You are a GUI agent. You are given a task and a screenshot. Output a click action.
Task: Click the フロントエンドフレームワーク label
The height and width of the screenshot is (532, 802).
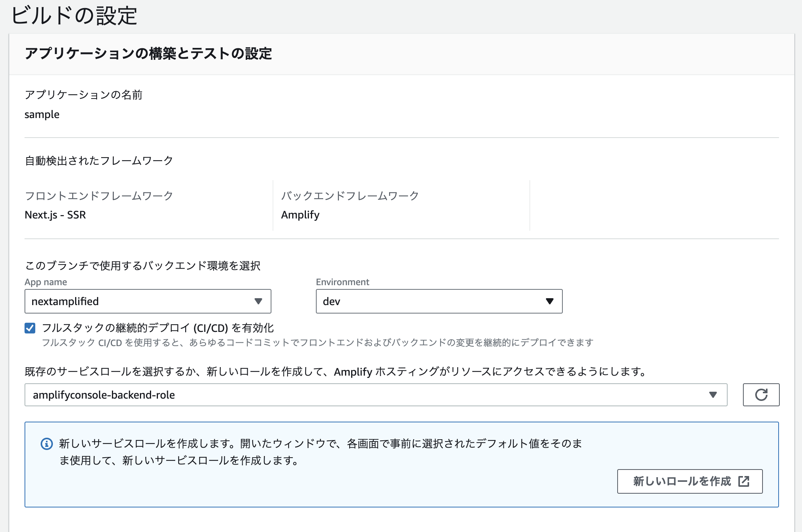(x=99, y=195)
